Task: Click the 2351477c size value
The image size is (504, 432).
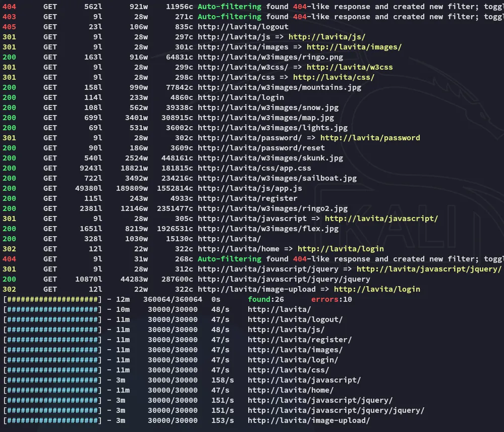Action: coord(175,208)
